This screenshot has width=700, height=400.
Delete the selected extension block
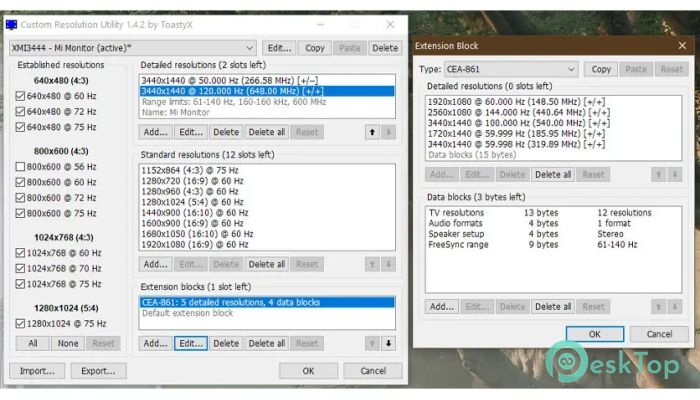point(226,343)
